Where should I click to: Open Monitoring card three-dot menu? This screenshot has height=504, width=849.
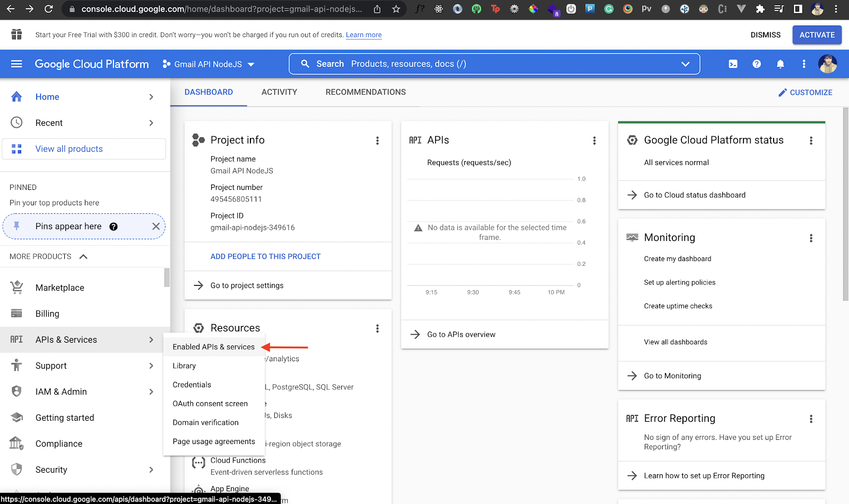tap(811, 238)
